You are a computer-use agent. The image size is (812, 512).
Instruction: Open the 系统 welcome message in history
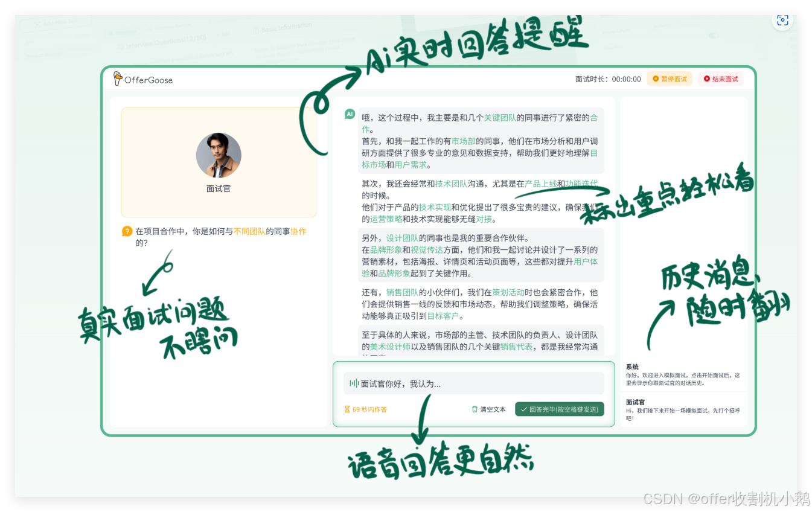(683, 374)
